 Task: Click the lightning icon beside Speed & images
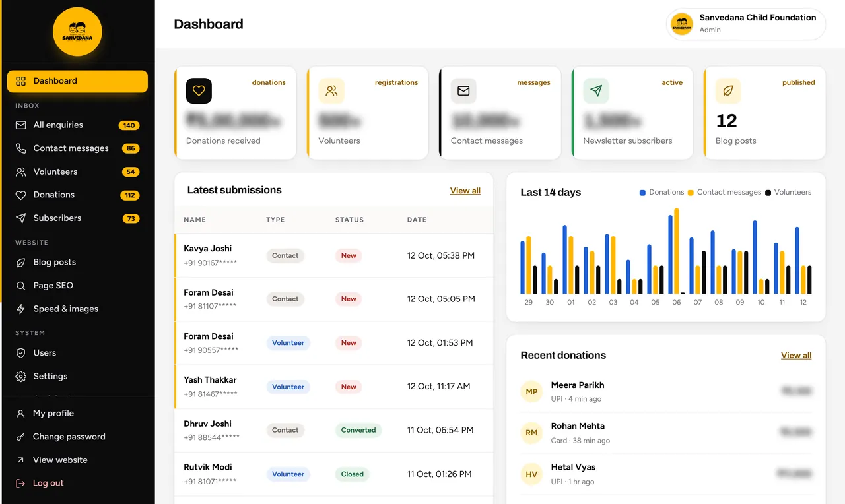pos(20,309)
